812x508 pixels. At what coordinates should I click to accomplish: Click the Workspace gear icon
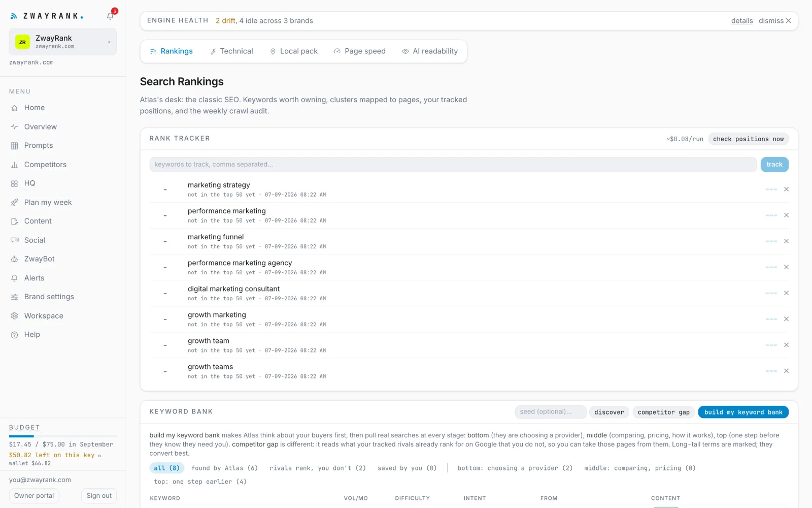click(14, 316)
